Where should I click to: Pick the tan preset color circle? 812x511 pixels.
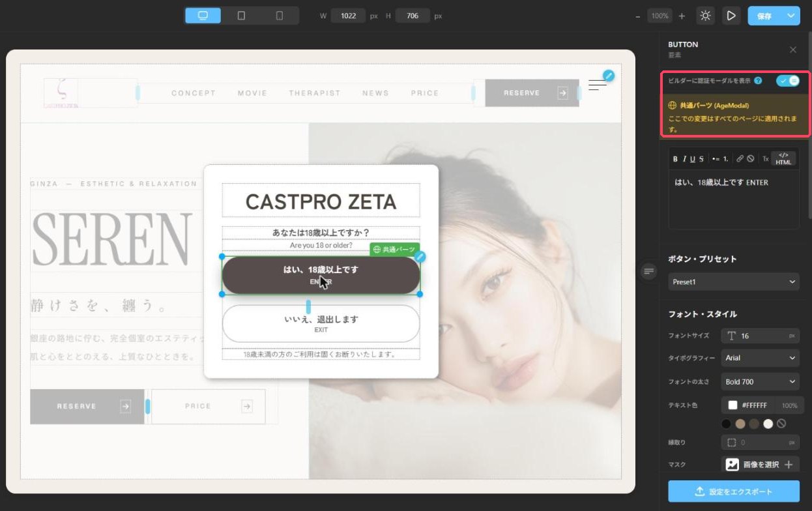(740, 424)
